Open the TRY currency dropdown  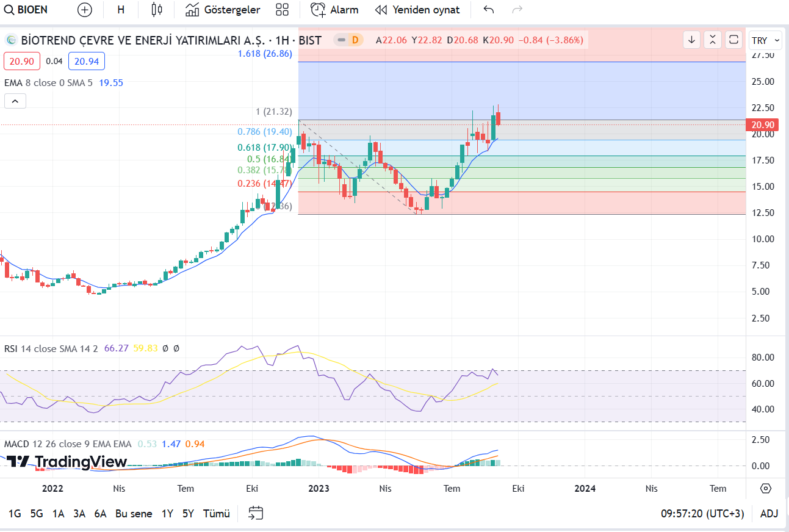tap(765, 40)
